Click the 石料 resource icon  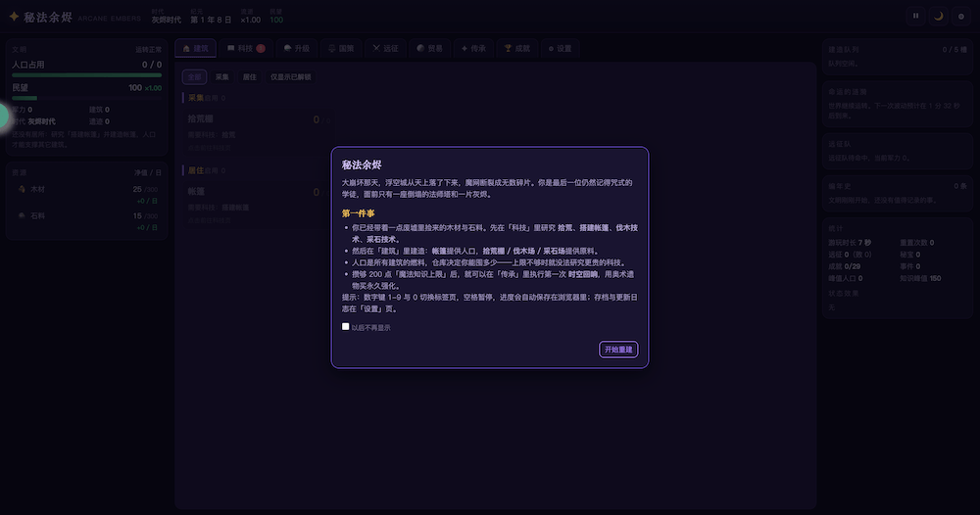tap(22, 216)
